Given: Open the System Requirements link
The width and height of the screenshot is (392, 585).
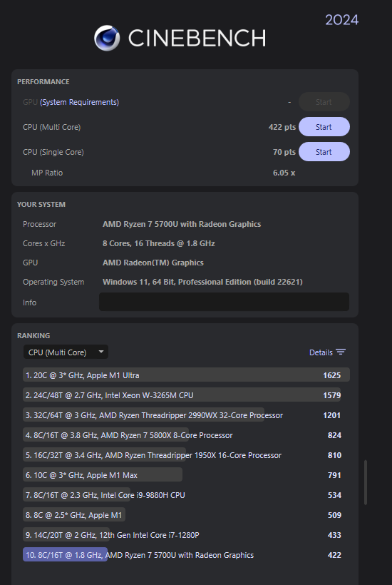Looking at the screenshot, I should (79, 102).
